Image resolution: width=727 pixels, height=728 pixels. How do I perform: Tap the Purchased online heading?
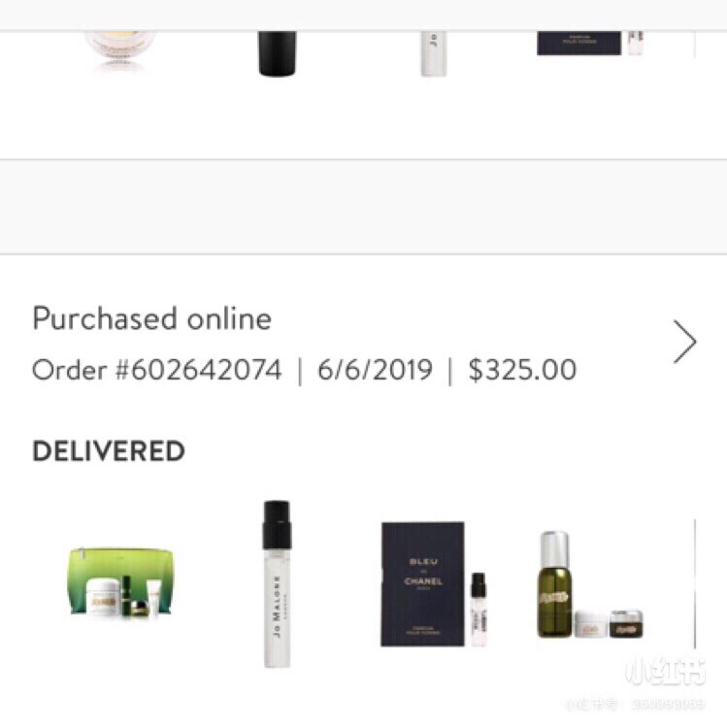(151, 319)
